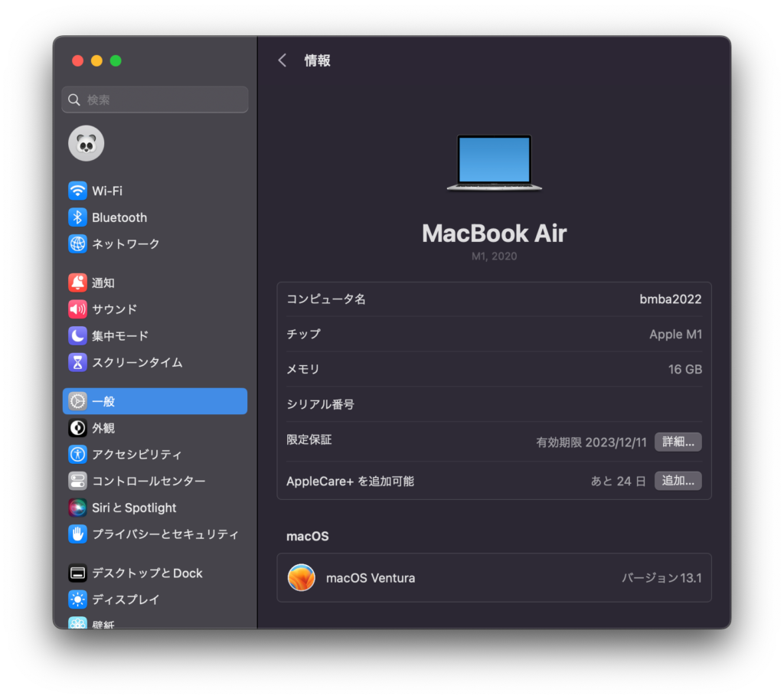This screenshot has width=784, height=699.
Task: Click the チップ label
Action: click(x=303, y=335)
